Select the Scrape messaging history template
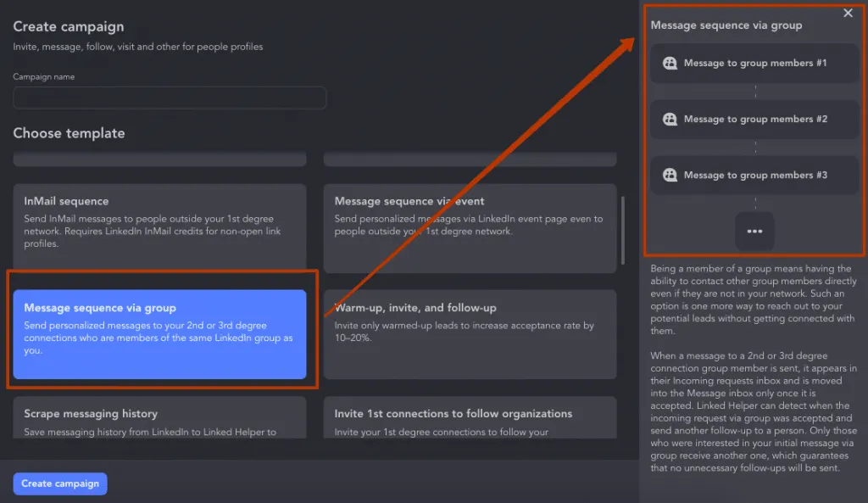The image size is (868, 503). click(x=159, y=417)
